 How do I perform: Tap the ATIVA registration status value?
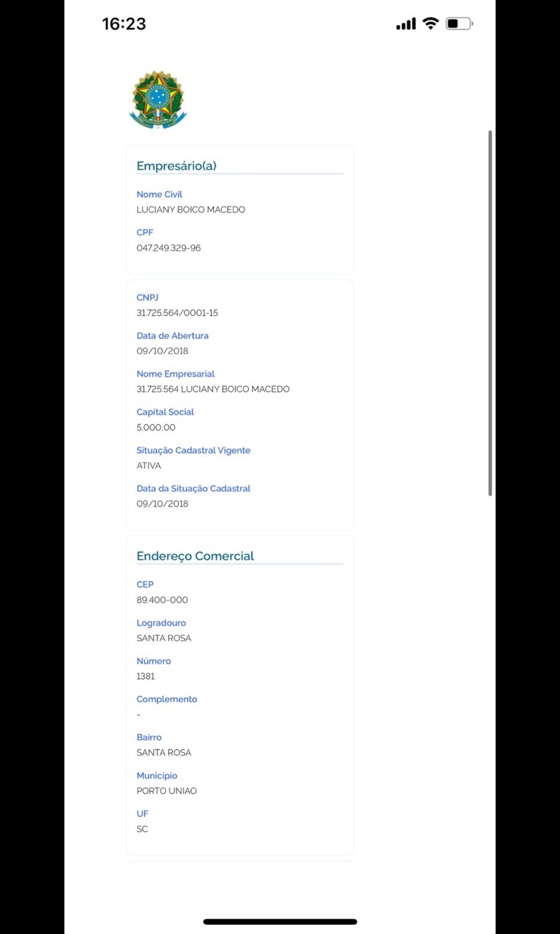tap(148, 466)
